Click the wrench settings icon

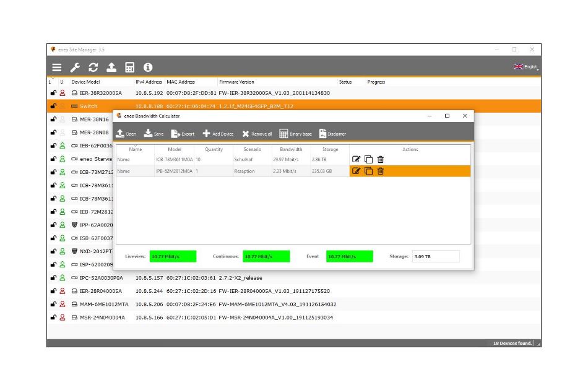point(75,67)
